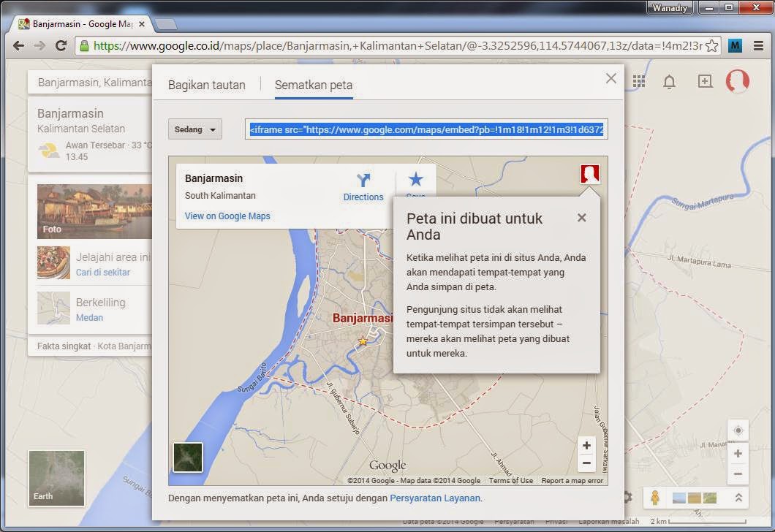The width and height of the screenshot is (775, 532).
Task: Click the red bookmark icon on the preview map
Action: coord(589,172)
